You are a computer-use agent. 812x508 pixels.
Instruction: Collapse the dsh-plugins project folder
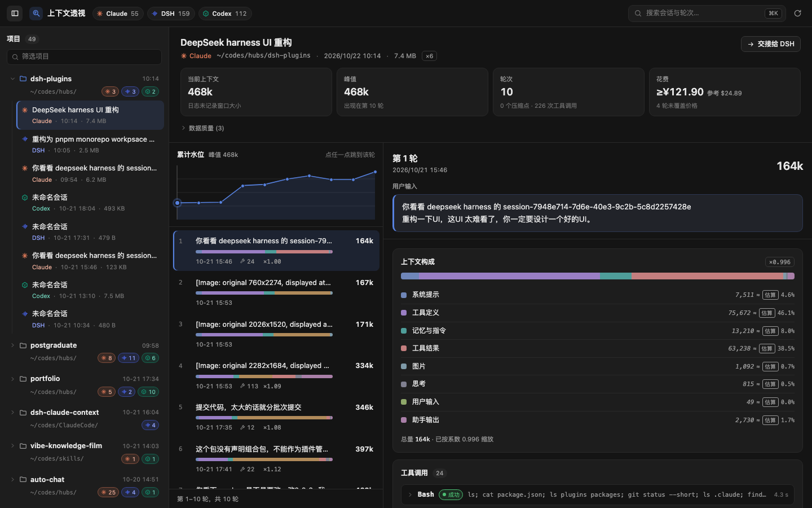(x=12, y=79)
